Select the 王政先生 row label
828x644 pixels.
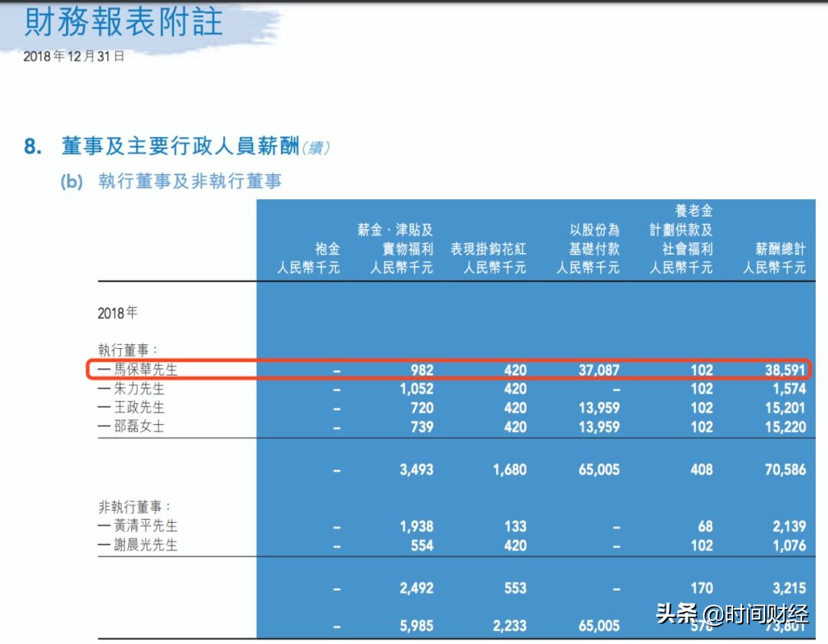[x=134, y=408]
